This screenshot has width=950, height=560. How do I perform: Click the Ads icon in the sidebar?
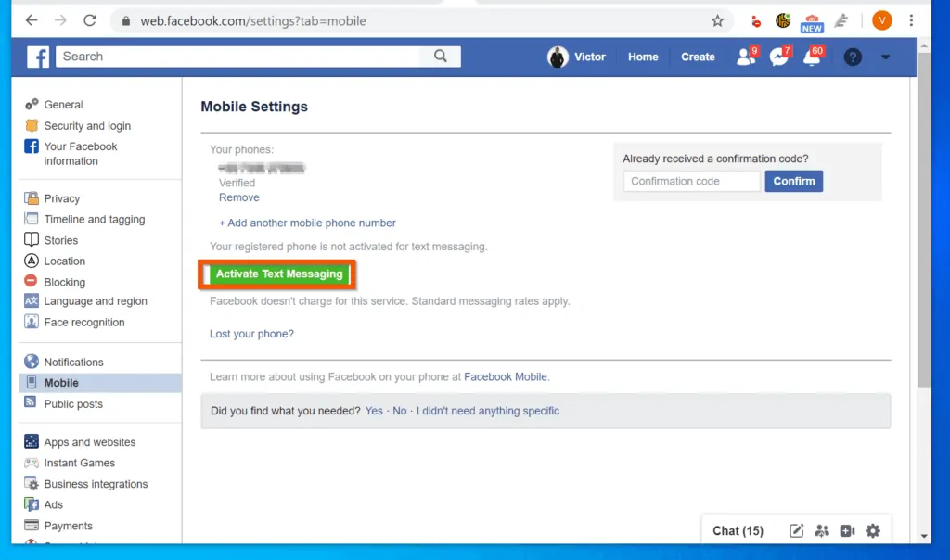[x=31, y=503]
